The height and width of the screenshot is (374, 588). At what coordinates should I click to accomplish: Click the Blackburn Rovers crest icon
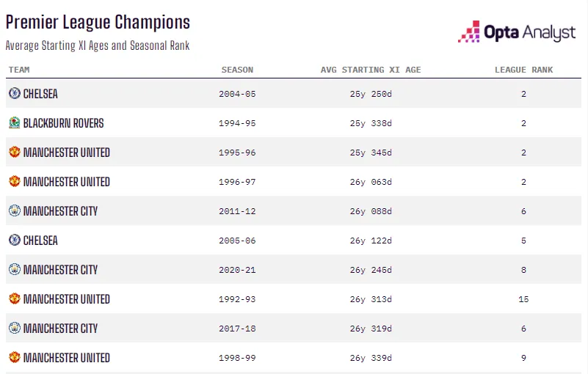[x=14, y=123]
